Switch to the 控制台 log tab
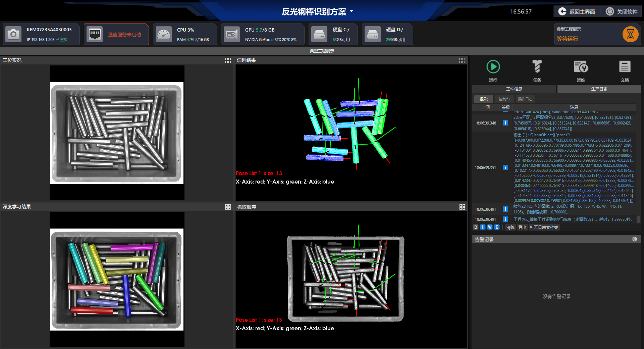This screenshot has width=644, height=349. pos(504,99)
